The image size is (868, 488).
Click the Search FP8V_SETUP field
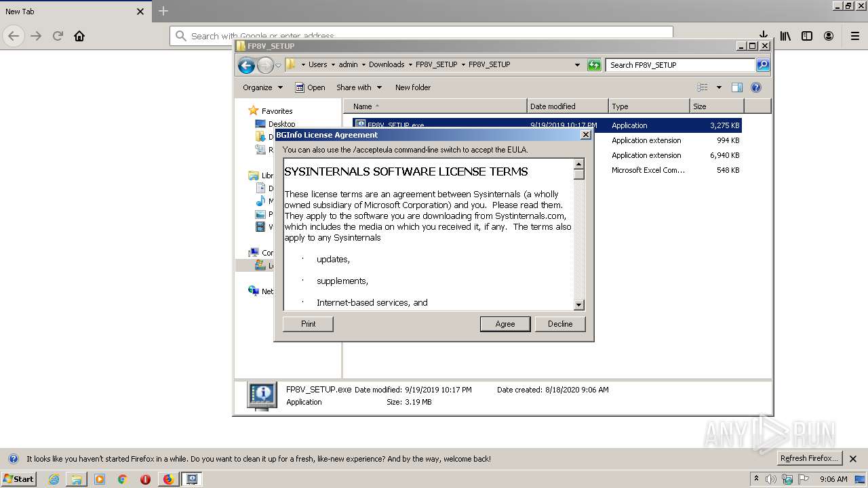tap(680, 65)
